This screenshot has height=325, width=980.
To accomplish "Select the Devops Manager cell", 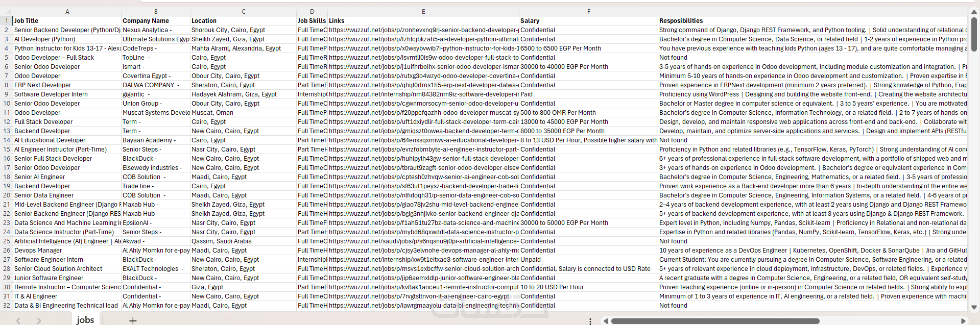I will (x=67, y=251).
